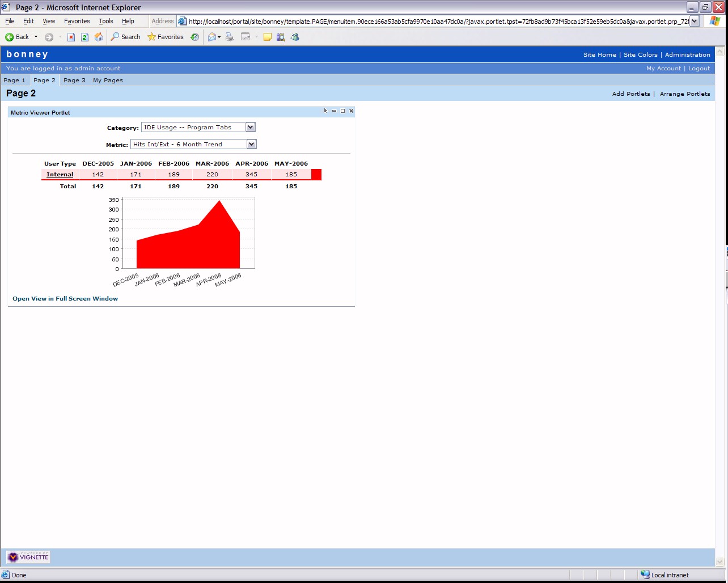Screen dimensions: 728x583
Task: Minimize the Metric Viewer Portlet
Action: 334,111
